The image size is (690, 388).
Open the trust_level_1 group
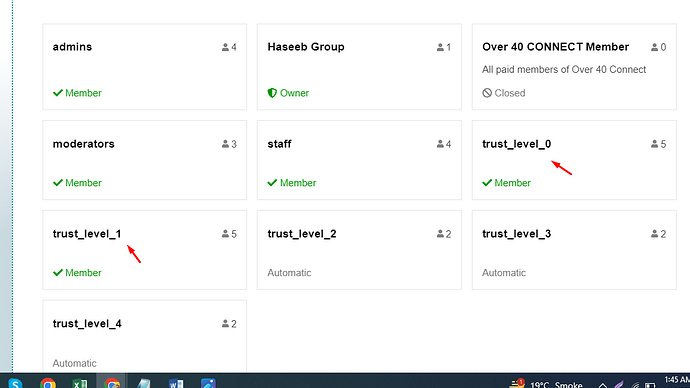tap(144, 250)
